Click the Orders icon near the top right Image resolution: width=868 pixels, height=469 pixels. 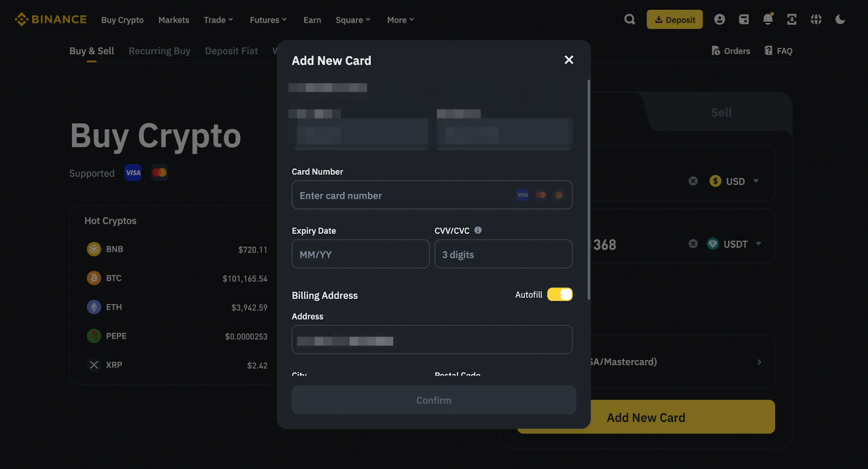coord(715,50)
